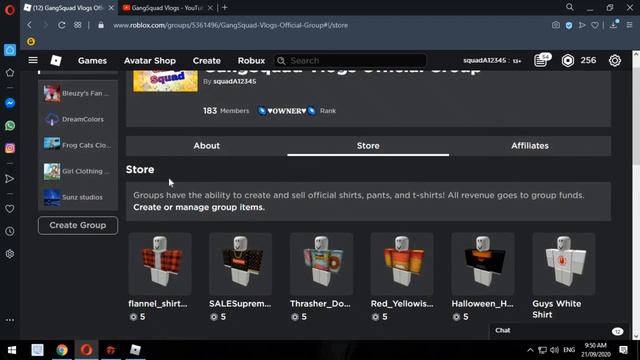The height and width of the screenshot is (360, 640).
Task: Open Instagram in the Opera sidebar
Action: click(x=10, y=148)
